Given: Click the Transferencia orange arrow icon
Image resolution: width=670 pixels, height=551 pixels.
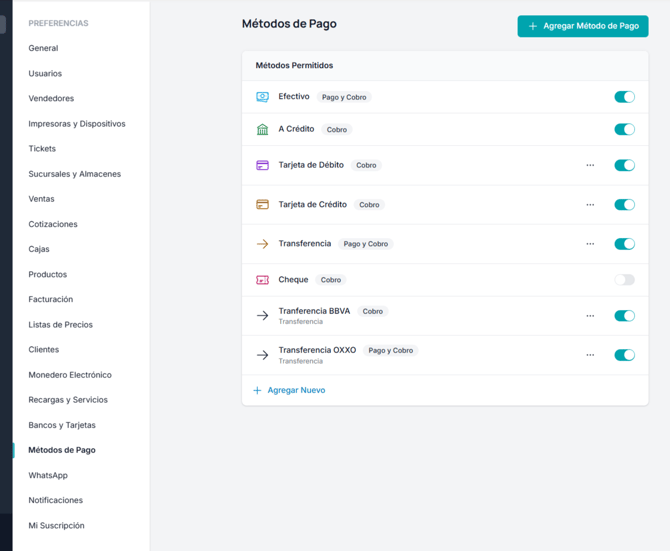Looking at the screenshot, I should [262, 244].
